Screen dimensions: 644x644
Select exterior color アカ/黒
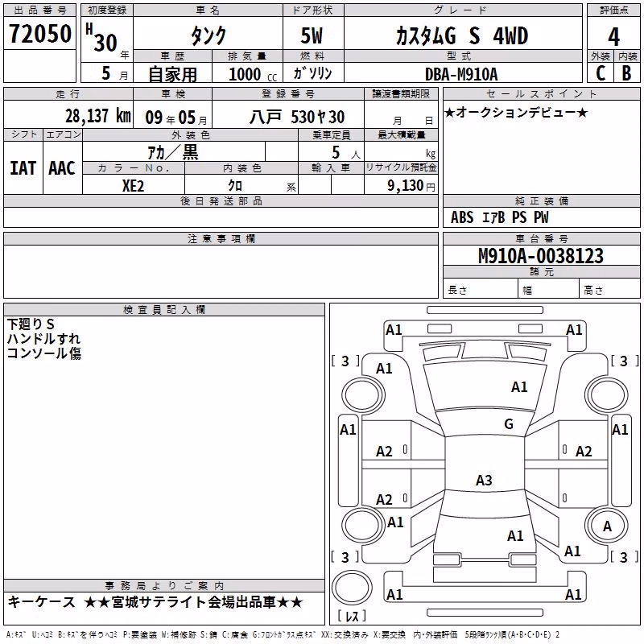pos(173,152)
